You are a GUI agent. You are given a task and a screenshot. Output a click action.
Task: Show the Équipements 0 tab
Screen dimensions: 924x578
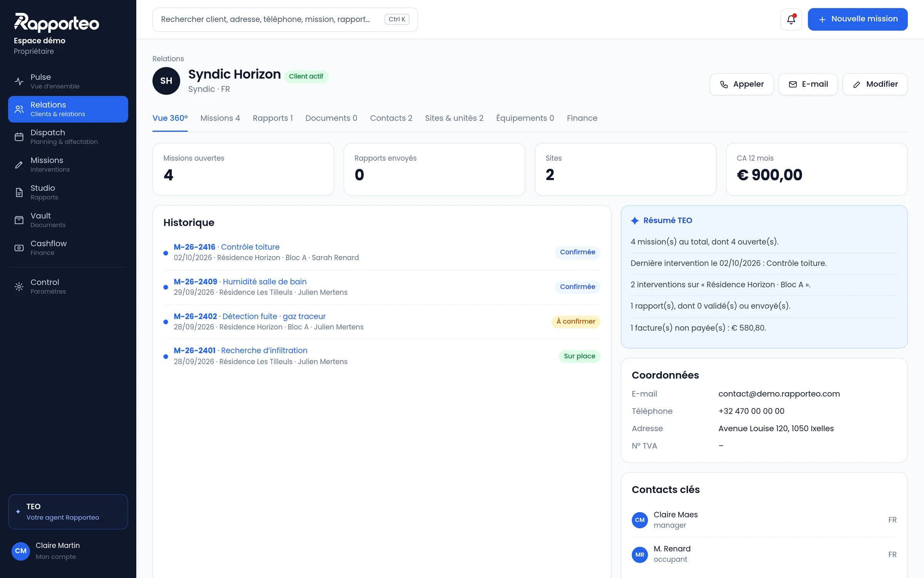tap(525, 118)
